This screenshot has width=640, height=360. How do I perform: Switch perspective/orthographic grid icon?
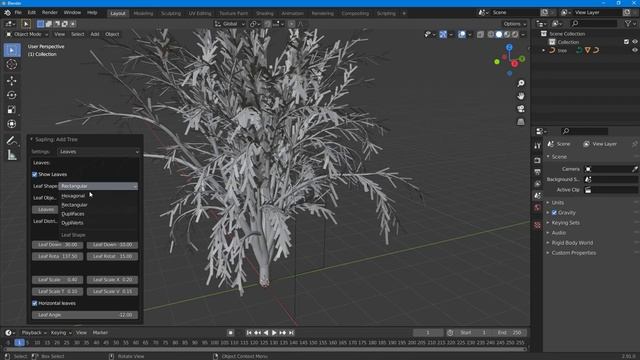(x=521, y=122)
